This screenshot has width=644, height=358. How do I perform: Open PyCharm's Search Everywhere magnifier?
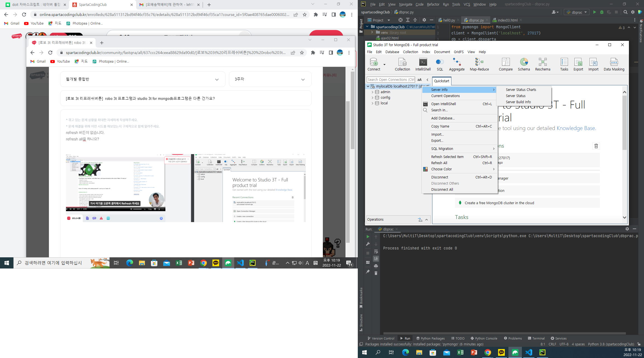point(626,12)
